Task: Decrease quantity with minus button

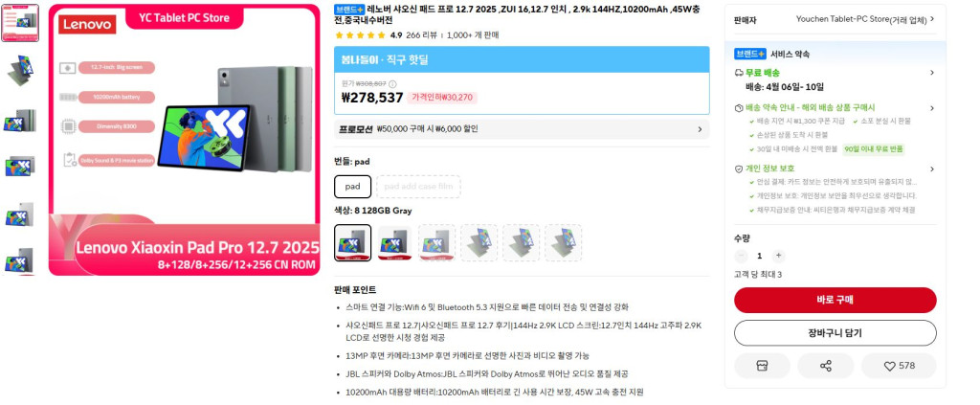Action: pyautogui.click(x=742, y=256)
